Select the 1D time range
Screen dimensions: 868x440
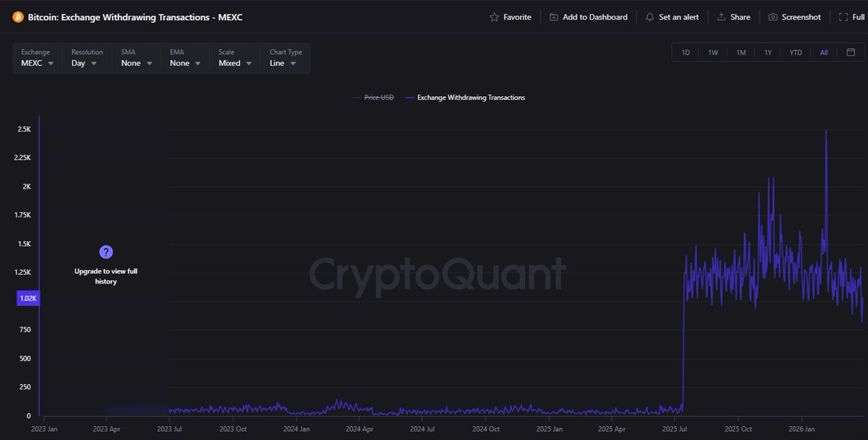(686, 52)
